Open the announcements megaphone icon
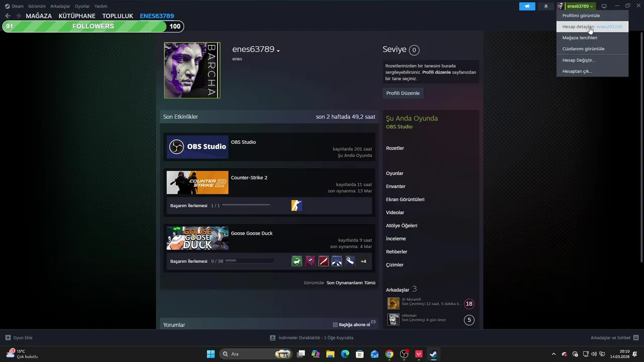 point(527,6)
